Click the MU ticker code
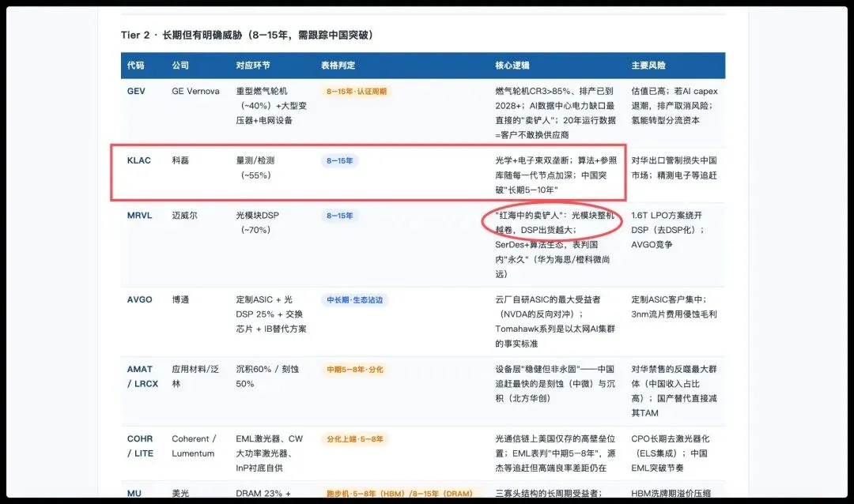The height and width of the screenshot is (504, 854). click(x=134, y=494)
